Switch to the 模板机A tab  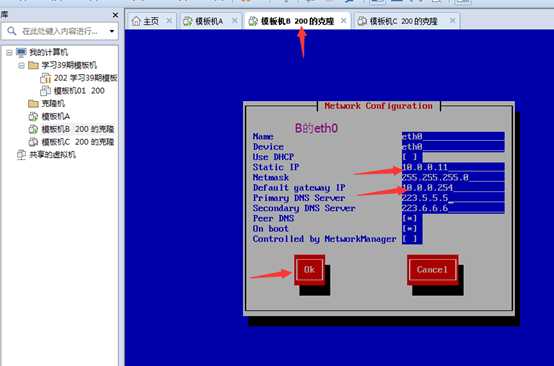210,21
